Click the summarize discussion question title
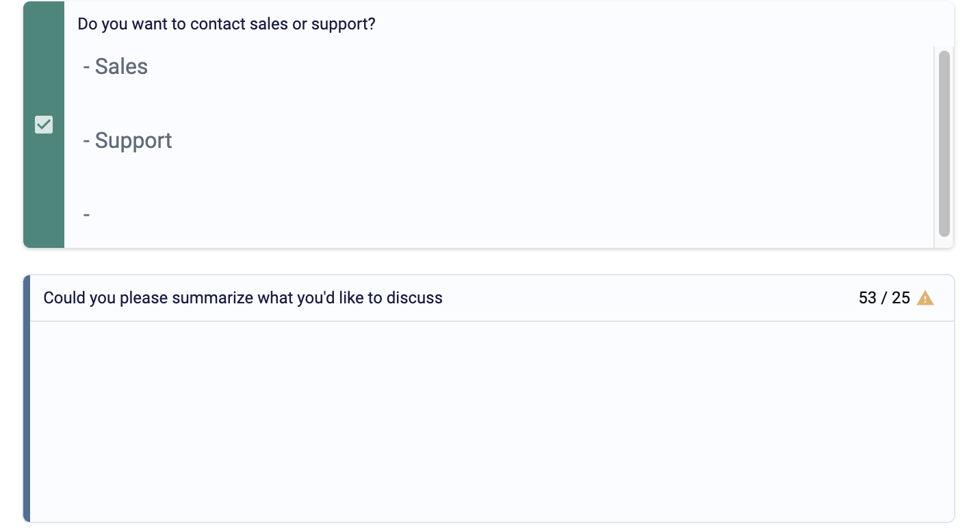Viewport: 980px width, 530px height. pyautogui.click(x=243, y=298)
